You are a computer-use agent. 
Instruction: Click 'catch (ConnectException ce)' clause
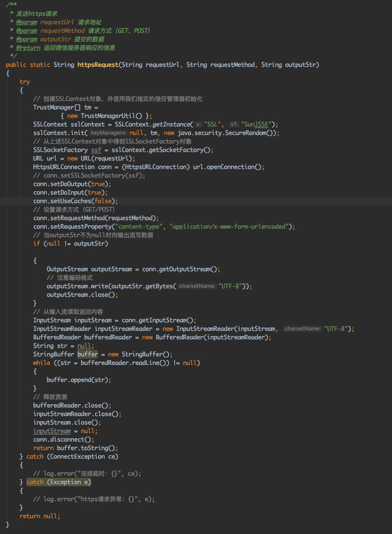tap(72, 456)
